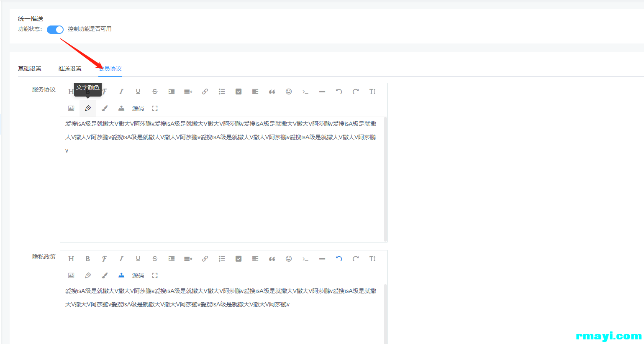This screenshot has height=344, width=644.
Task: Insert image in 服务协议 editor
Action: (x=71, y=108)
